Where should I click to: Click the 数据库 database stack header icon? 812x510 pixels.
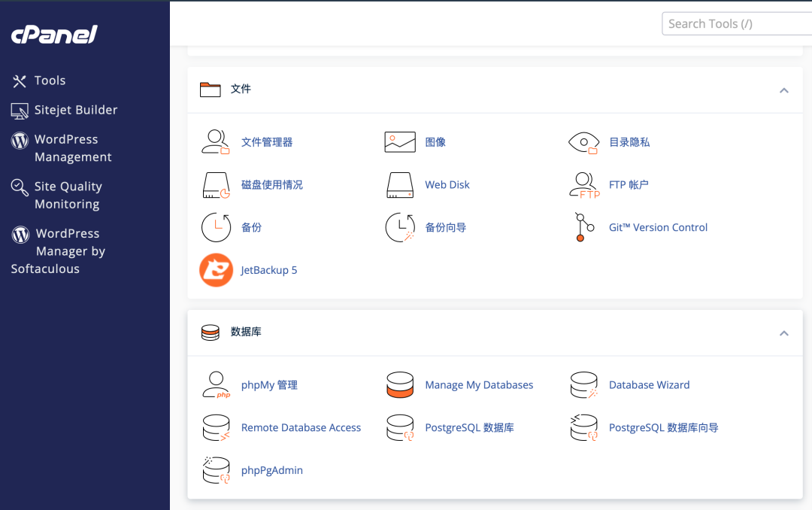(x=211, y=332)
